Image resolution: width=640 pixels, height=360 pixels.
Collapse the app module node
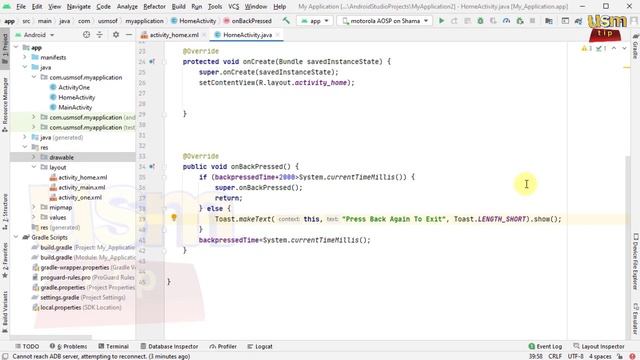point(16,48)
